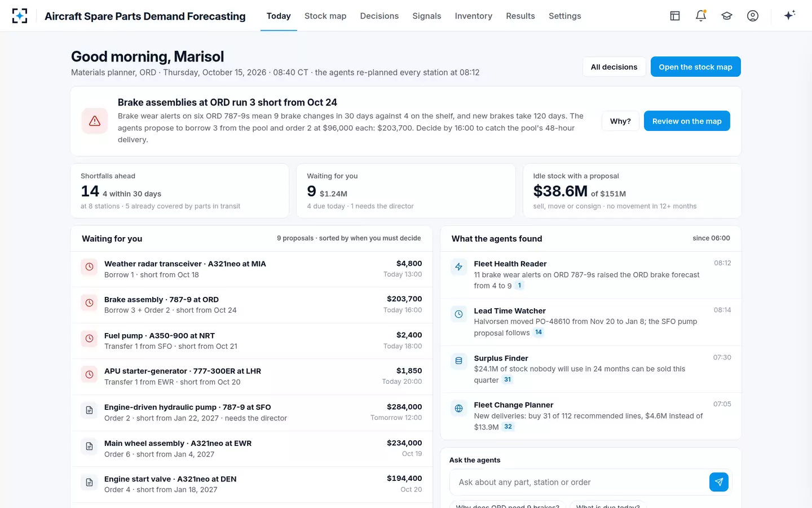
Task: Open the Shortfalls ahead summary card
Action: point(180,191)
